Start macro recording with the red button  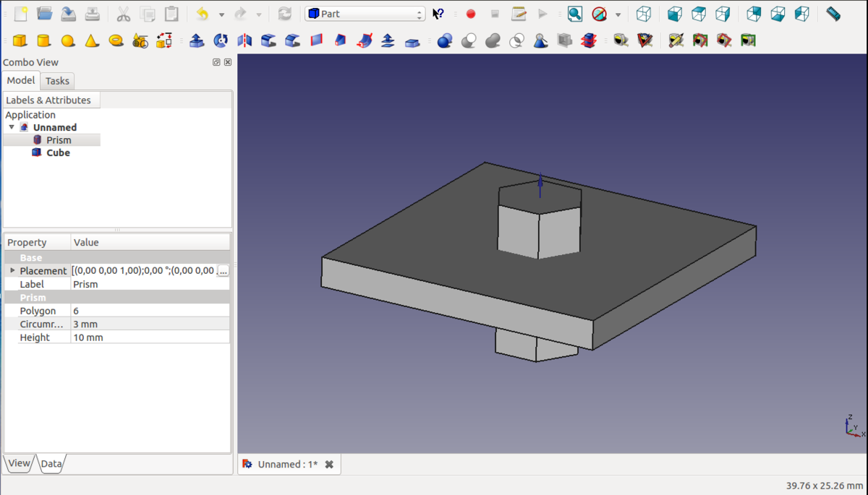(471, 14)
